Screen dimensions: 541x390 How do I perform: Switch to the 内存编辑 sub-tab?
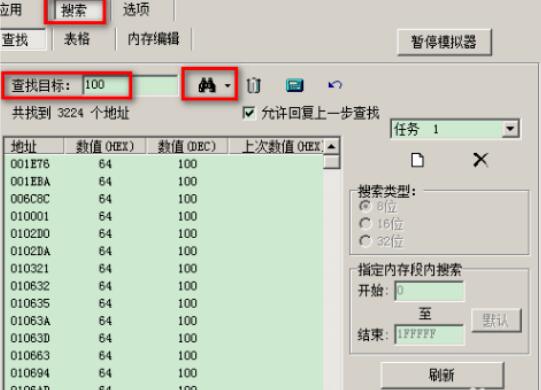tap(153, 39)
